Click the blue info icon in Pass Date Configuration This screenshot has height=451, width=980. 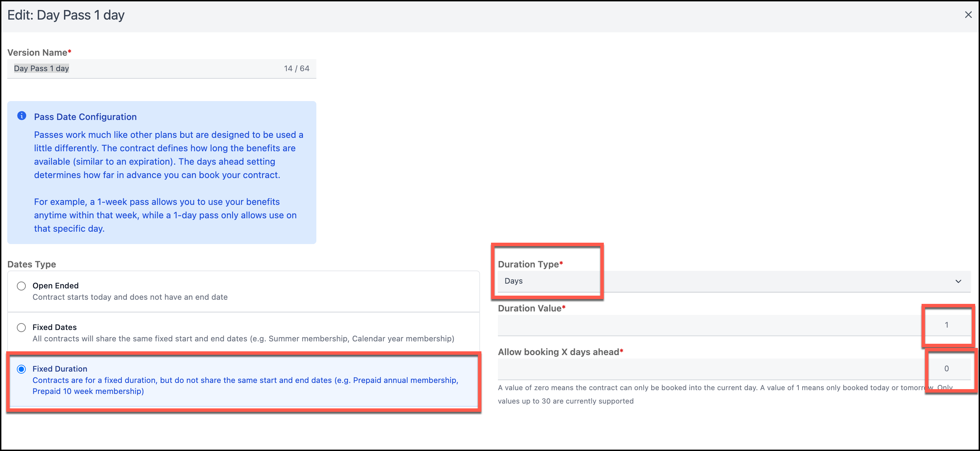[x=22, y=115]
